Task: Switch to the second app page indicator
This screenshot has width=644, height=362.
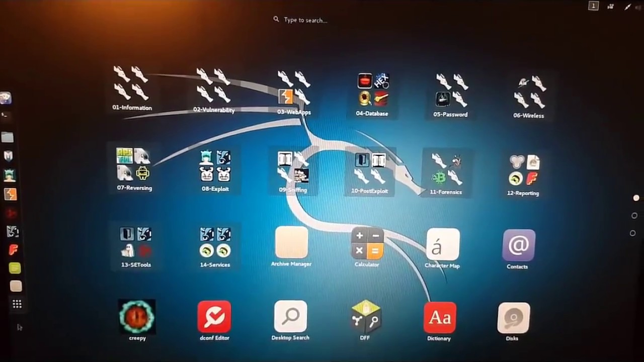Action: (634, 215)
